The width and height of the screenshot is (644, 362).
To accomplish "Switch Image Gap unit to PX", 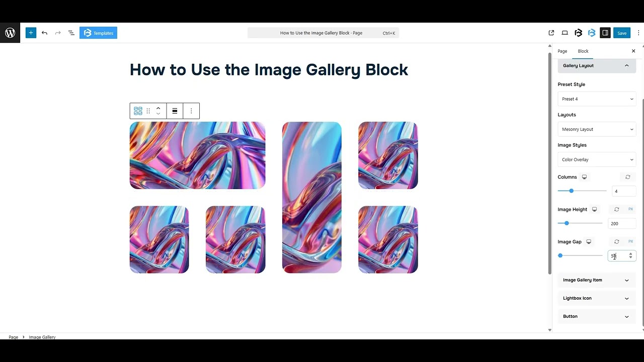I will [x=630, y=241].
